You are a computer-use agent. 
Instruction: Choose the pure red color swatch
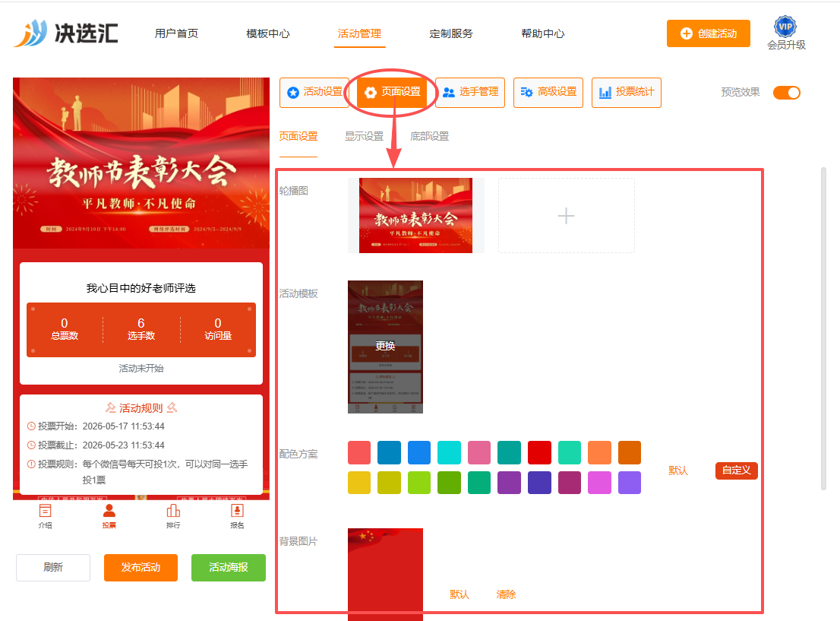pyautogui.click(x=539, y=452)
